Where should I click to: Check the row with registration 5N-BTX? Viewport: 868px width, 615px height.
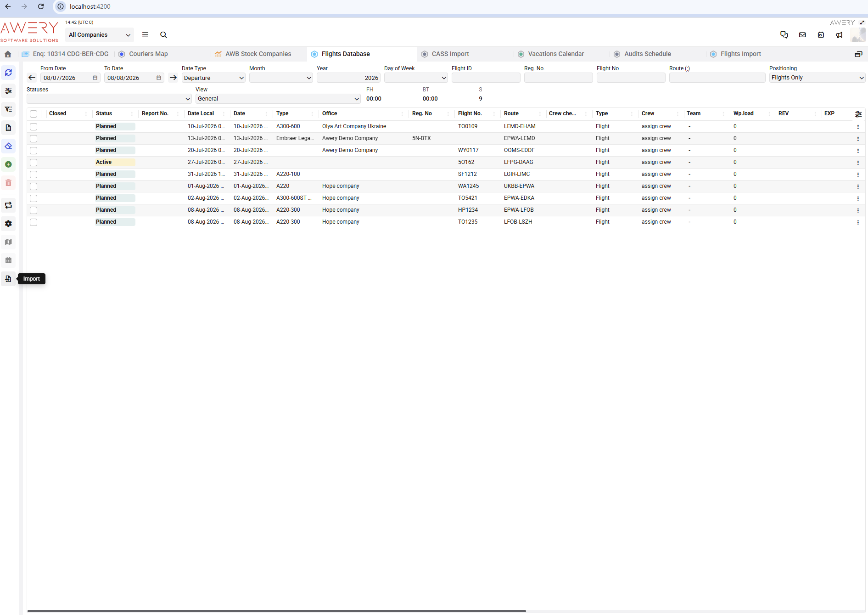point(34,139)
